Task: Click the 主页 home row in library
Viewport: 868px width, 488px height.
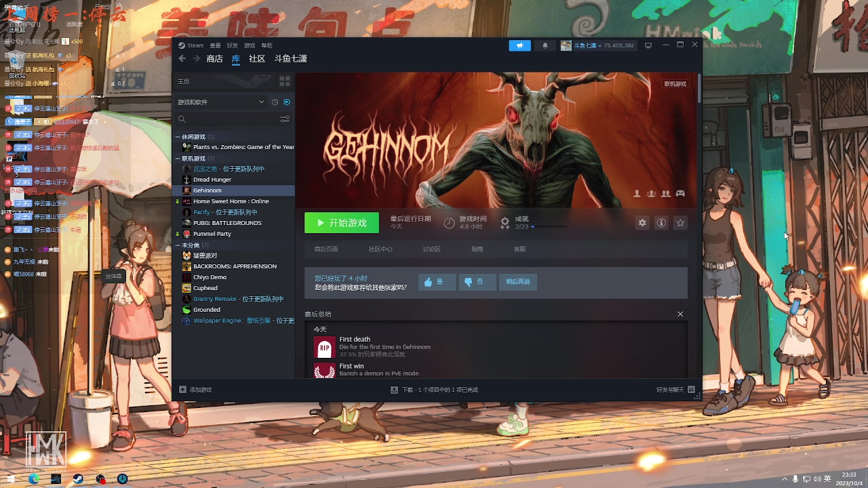Action: 224,81
